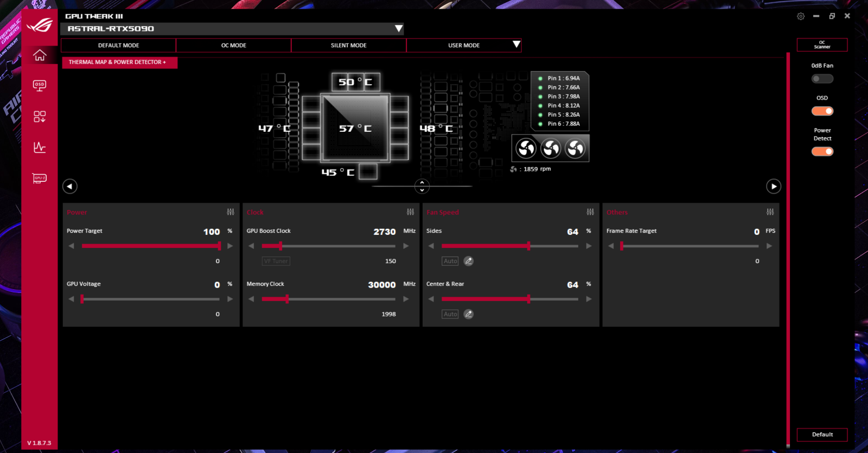This screenshot has width=868, height=453.
Task: Toggle the 0dB Fan switch
Action: (822, 79)
